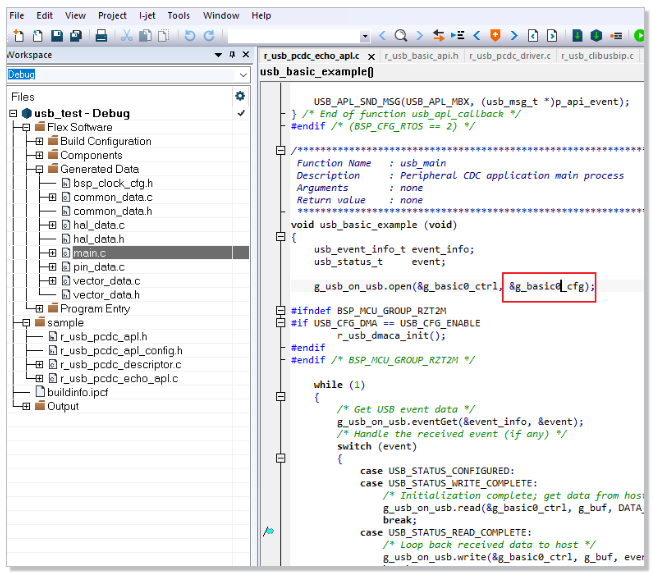Expand the Program Entry folder
The height and width of the screenshot is (577, 653).
tap(39, 309)
